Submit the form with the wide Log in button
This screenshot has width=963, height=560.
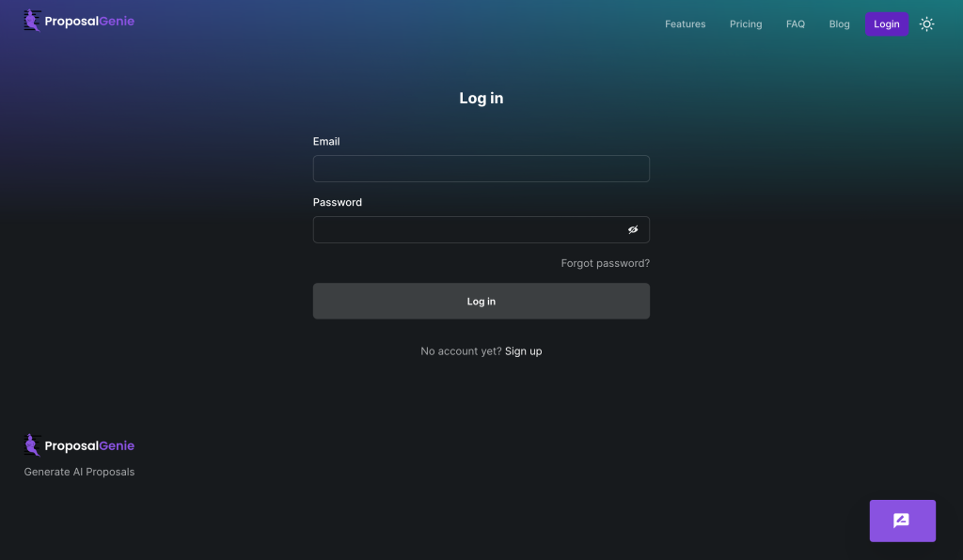tap(481, 302)
